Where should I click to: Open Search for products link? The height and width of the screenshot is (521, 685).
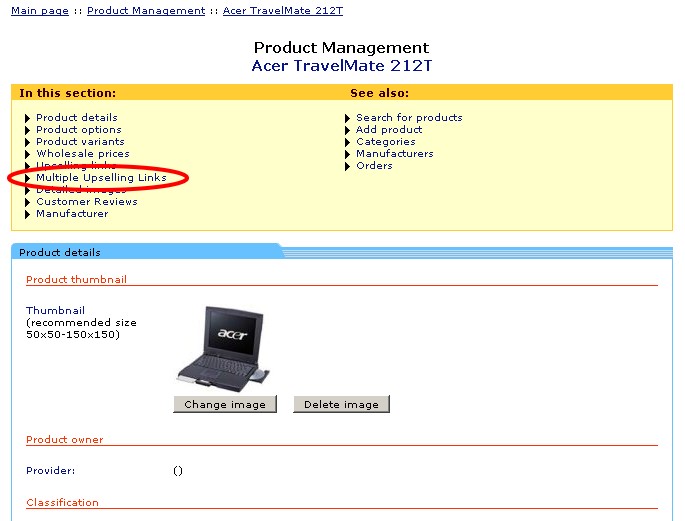pos(409,117)
